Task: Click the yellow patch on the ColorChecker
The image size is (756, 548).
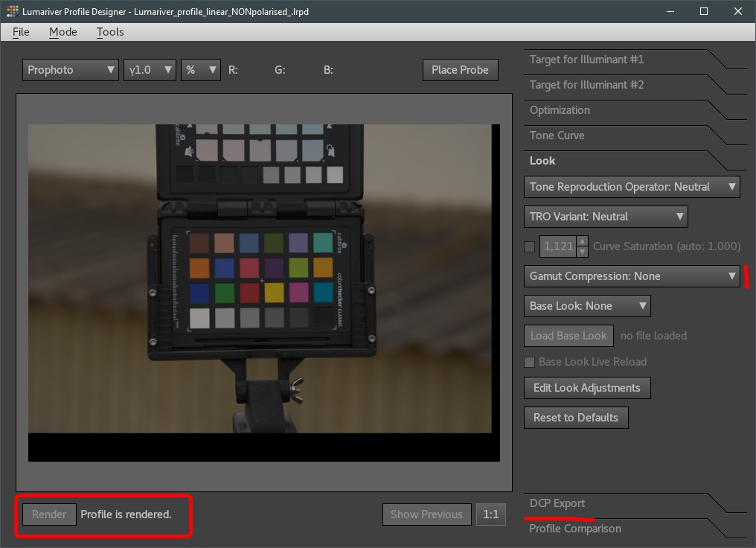Action: tap(274, 293)
